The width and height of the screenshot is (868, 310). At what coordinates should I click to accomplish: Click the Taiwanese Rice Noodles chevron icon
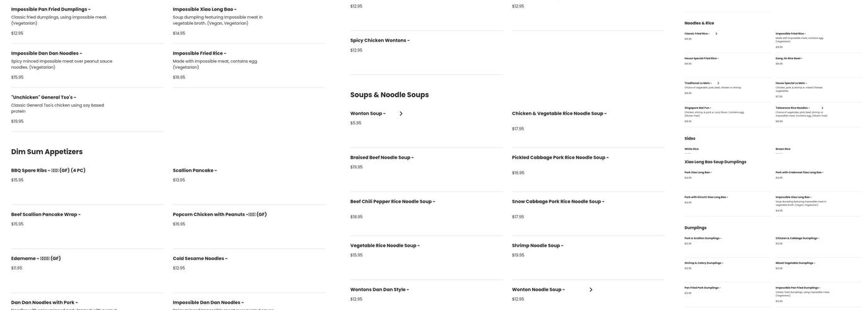[822, 108]
